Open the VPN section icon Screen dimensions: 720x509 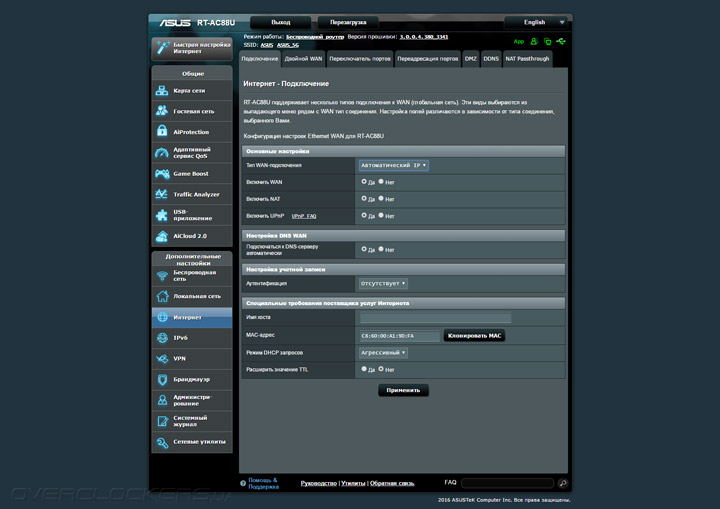[x=163, y=358]
